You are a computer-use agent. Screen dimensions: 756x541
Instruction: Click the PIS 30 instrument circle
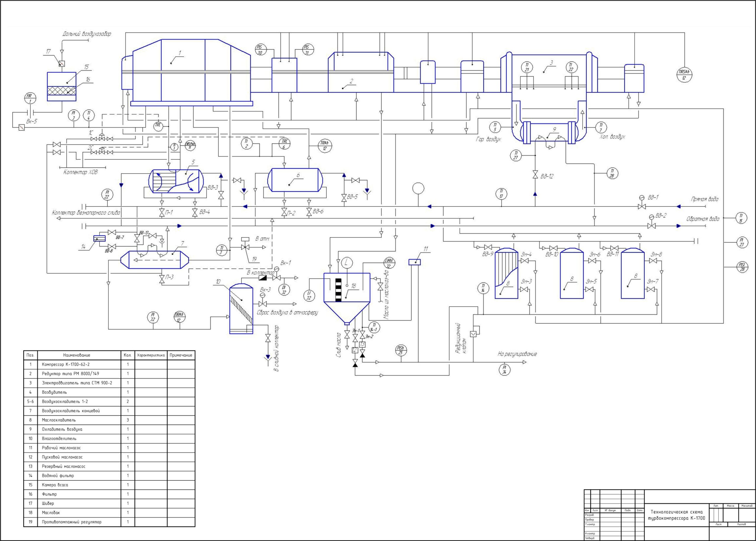[261, 50]
